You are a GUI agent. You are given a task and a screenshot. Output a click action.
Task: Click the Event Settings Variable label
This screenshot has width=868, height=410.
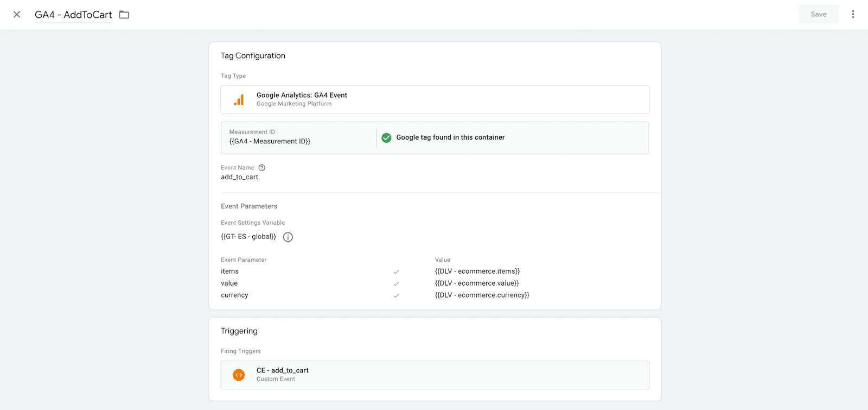(x=253, y=223)
